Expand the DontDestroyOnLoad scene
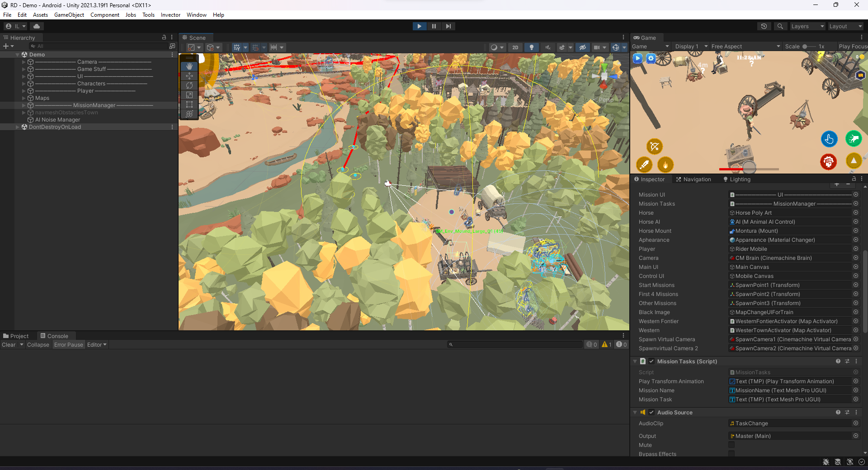Image resolution: width=868 pixels, height=470 pixels. point(18,127)
